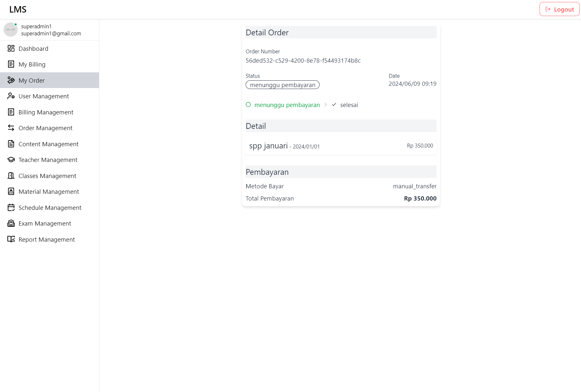
Task: Open User Management page
Action: point(50,96)
